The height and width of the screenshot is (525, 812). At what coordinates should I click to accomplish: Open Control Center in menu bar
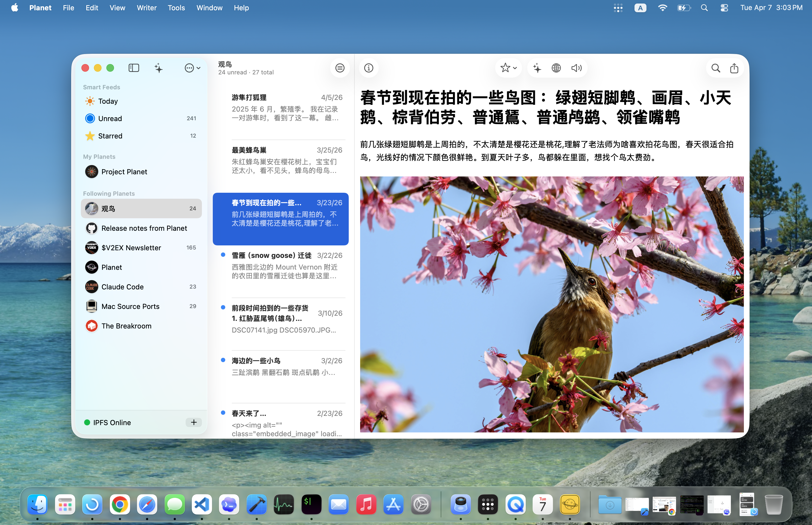pyautogui.click(x=724, y=8)
